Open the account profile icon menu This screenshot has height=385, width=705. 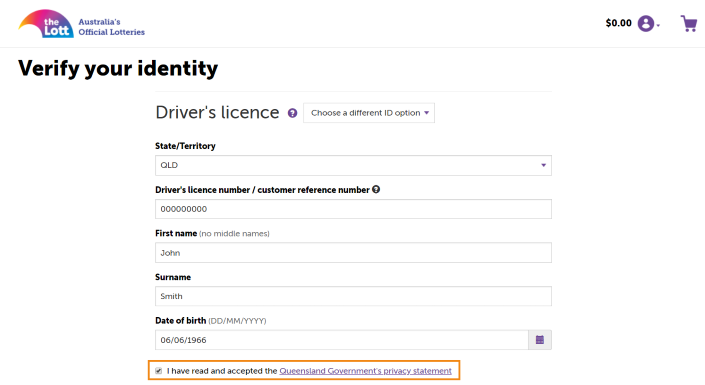click(x=646, y=23)
